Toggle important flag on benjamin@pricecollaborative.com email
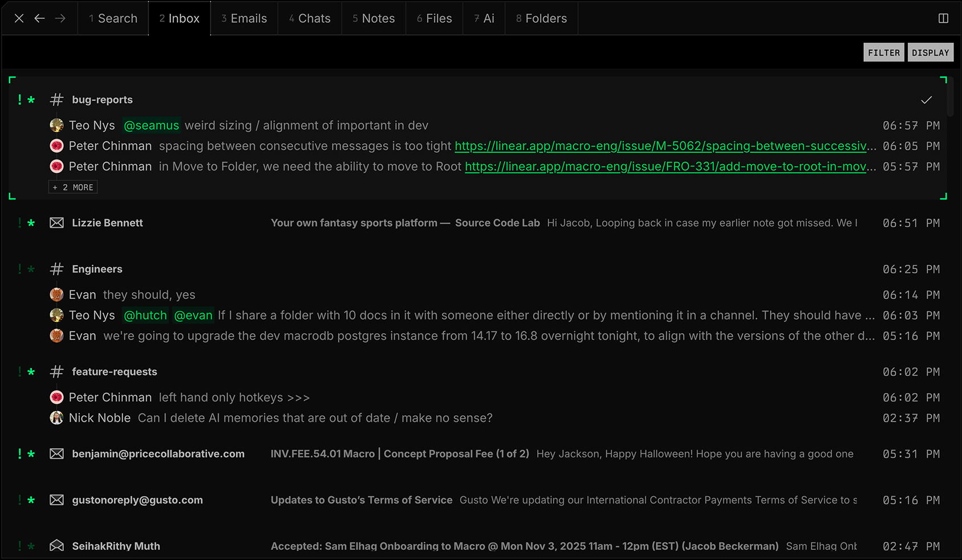Image resolution: width=962 pixels, height=560 pixels. [20, 454]
